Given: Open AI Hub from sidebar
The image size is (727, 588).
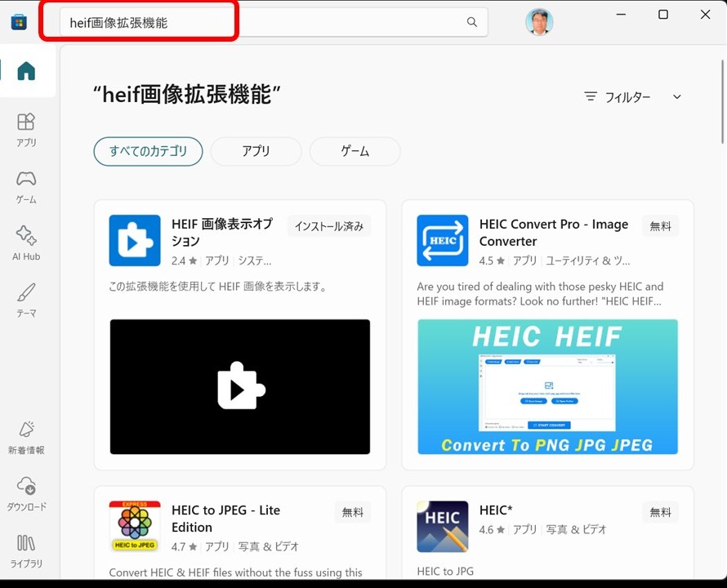Looking at the screenshot, I should pos(26,243).
